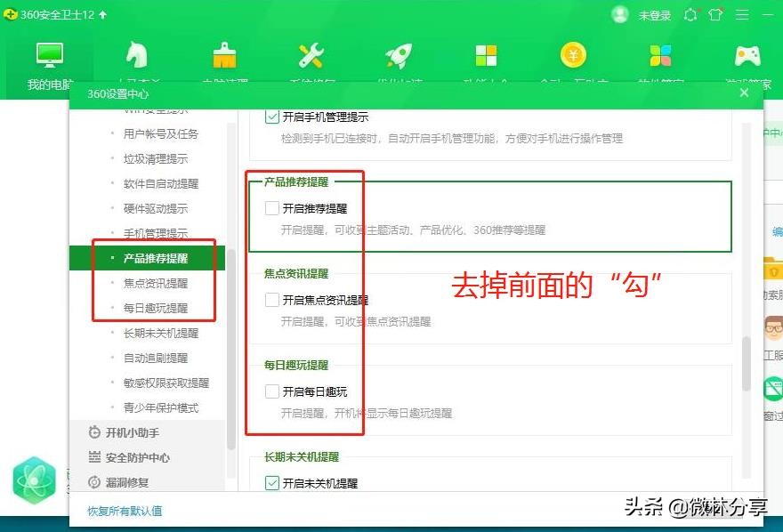Open the game manager gamepad icon

[747, 56]
